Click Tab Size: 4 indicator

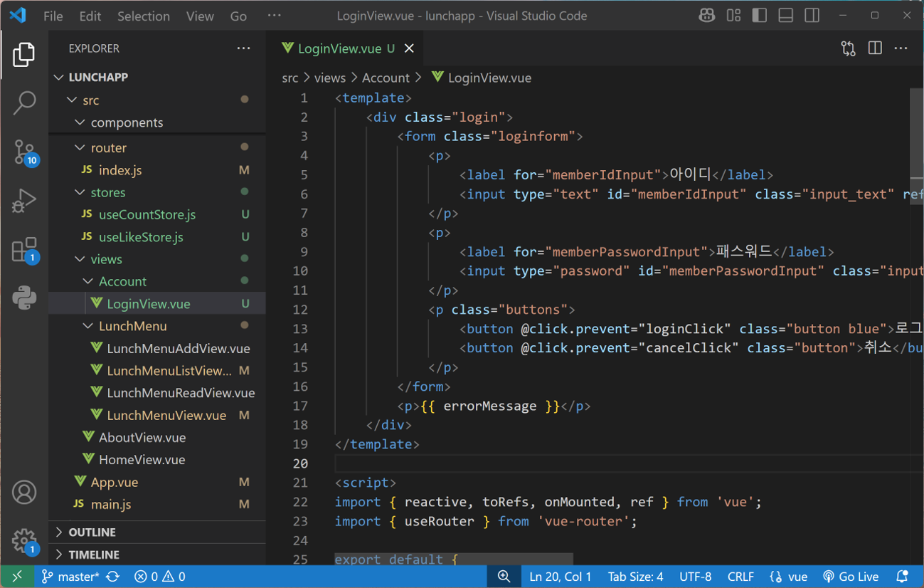coord(635,577)
